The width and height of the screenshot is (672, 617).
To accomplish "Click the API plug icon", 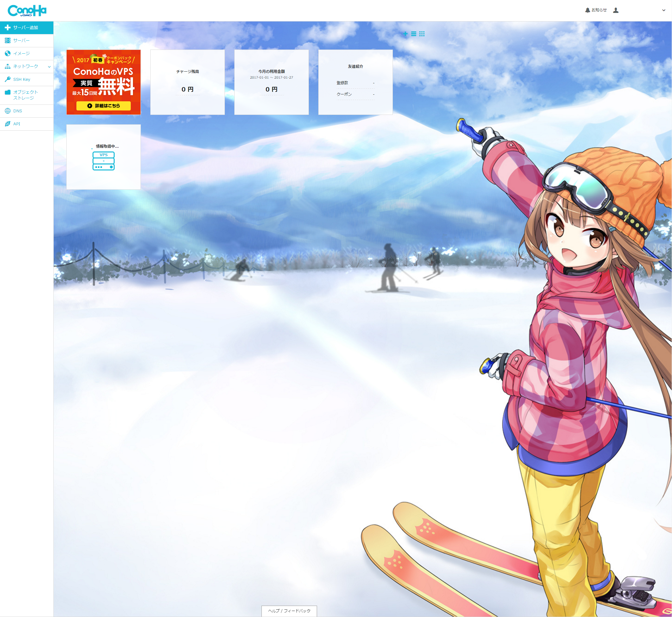I will 7,124.
